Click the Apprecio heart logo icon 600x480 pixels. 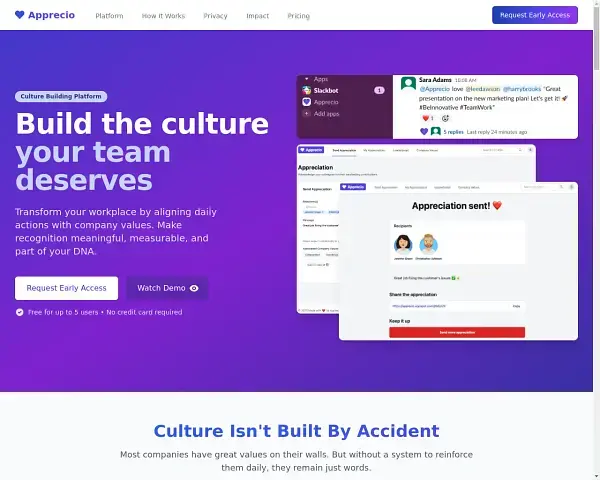[20, 16]
